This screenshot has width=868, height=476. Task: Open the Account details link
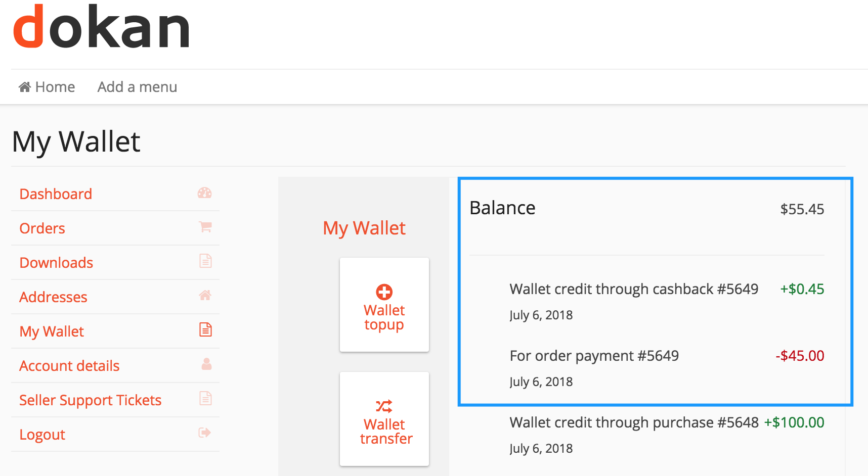pyautogui.click(x=69, y=366)
